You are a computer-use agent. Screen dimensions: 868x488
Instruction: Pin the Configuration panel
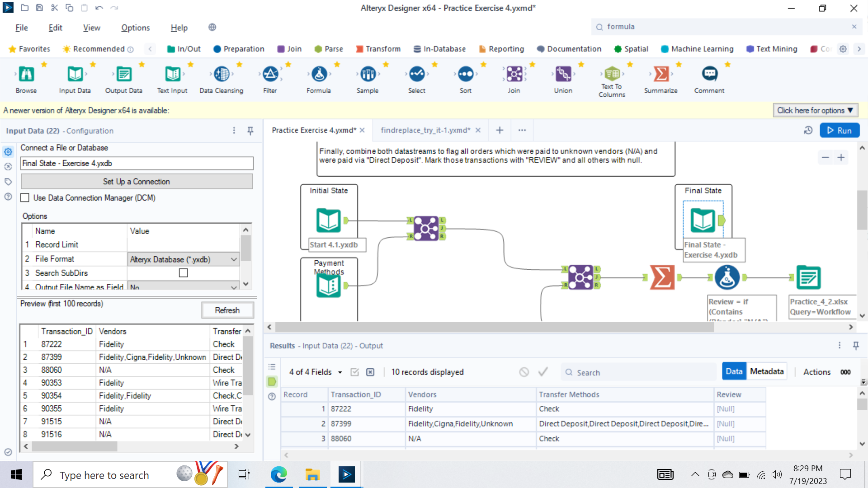pos(250,131)
